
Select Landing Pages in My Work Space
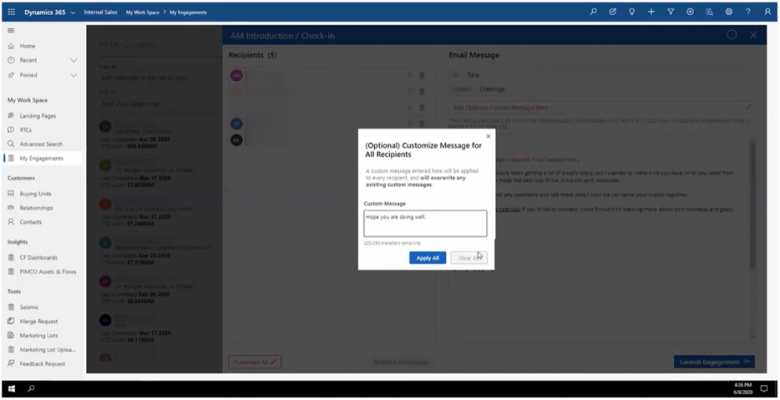[37, 115]
